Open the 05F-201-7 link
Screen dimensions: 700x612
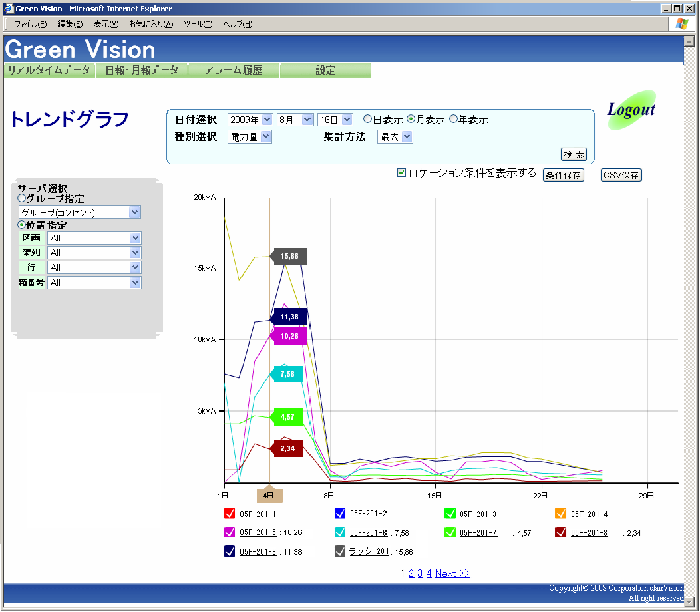(x=478, y=533)
